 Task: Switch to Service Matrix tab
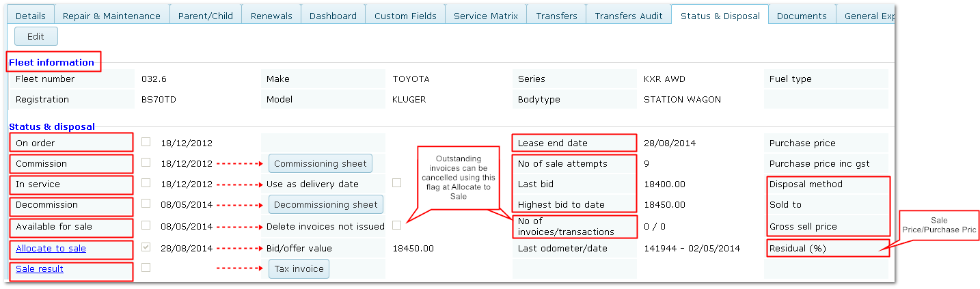click(x=486, y=15)
